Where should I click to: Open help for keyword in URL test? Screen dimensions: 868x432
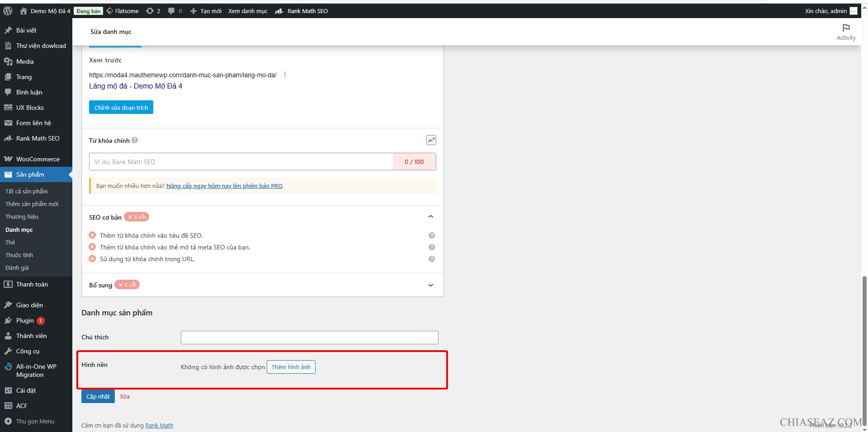(431, 259)
